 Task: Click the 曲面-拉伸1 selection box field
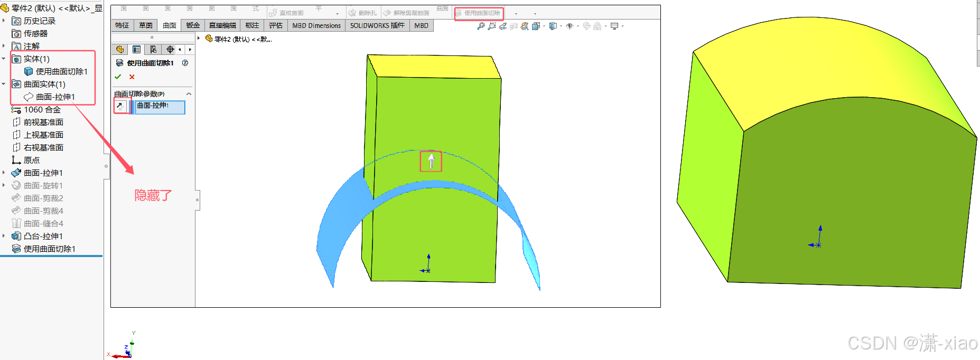[159, 107]
